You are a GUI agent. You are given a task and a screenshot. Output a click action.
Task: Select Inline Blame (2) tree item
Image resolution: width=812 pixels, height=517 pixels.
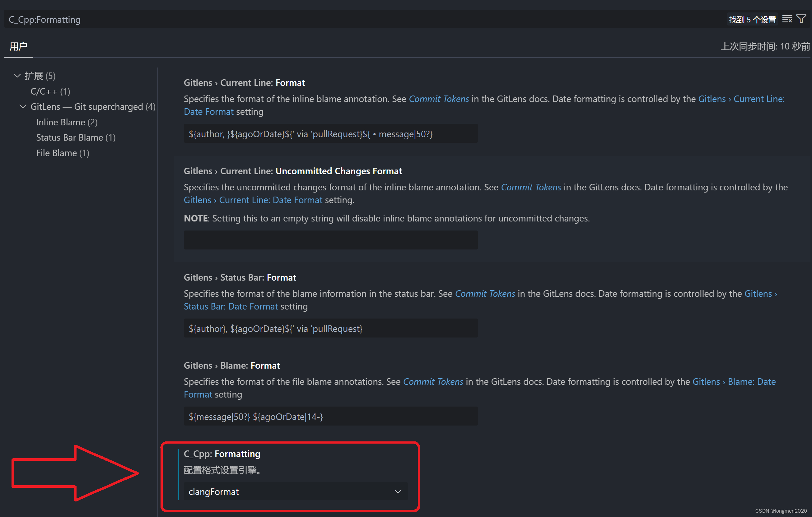click(x=67, y=122)
